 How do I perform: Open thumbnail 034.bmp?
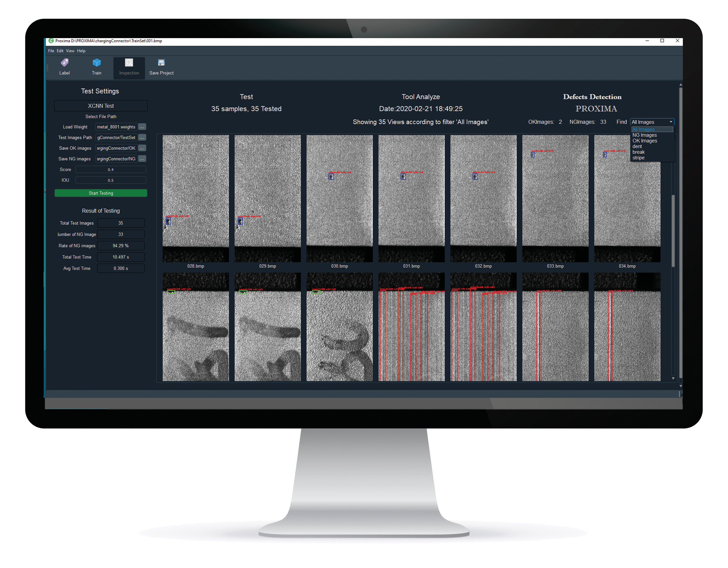pos(627,198)
